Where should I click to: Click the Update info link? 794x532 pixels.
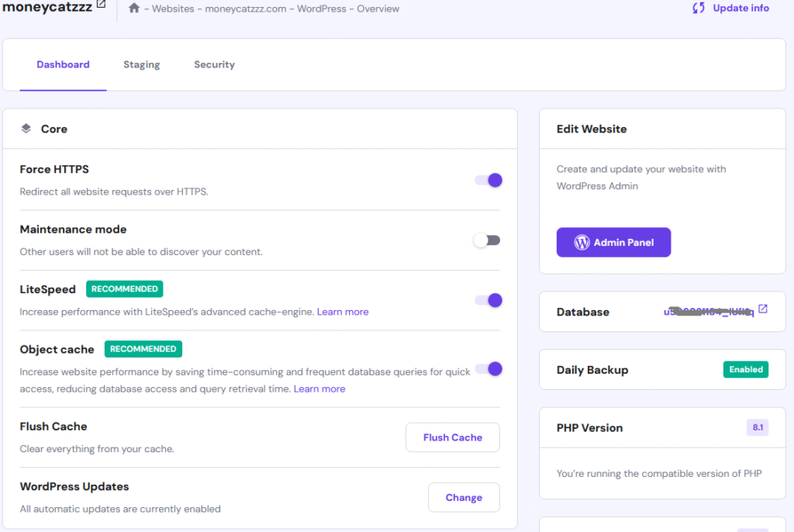[740, 8]
